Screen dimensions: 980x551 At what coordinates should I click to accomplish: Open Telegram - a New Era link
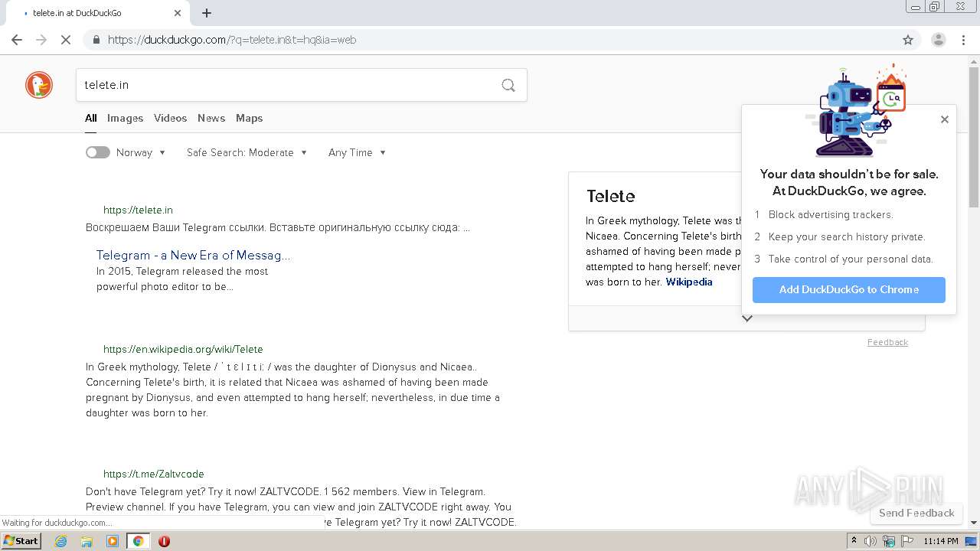(193, 255)
